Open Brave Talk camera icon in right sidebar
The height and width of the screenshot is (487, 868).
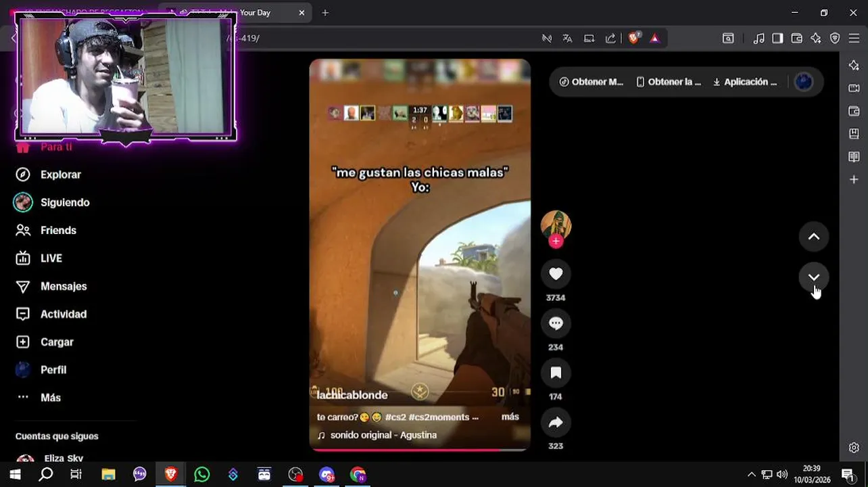854,88
